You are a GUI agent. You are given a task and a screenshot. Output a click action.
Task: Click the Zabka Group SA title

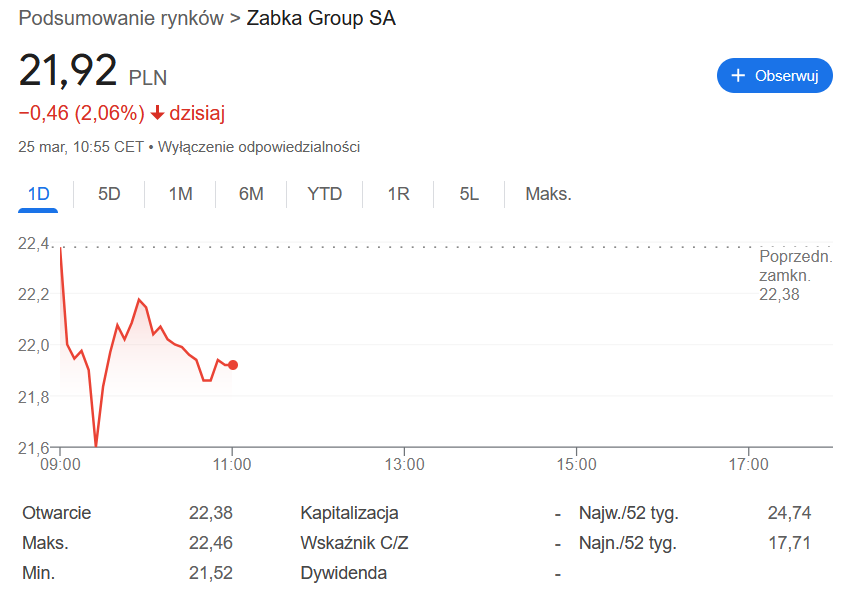[321, 18]
